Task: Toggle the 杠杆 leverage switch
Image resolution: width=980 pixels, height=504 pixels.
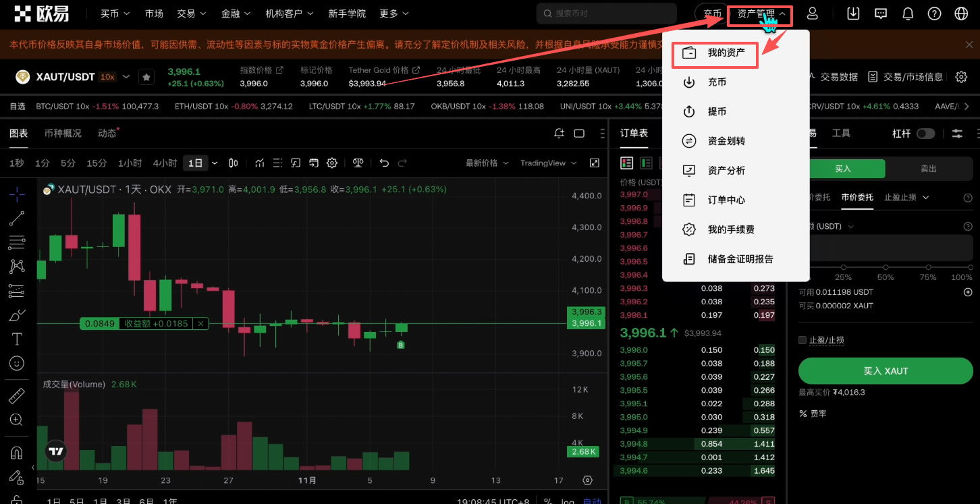Action: pyautogui.click(x=925, y=133)
